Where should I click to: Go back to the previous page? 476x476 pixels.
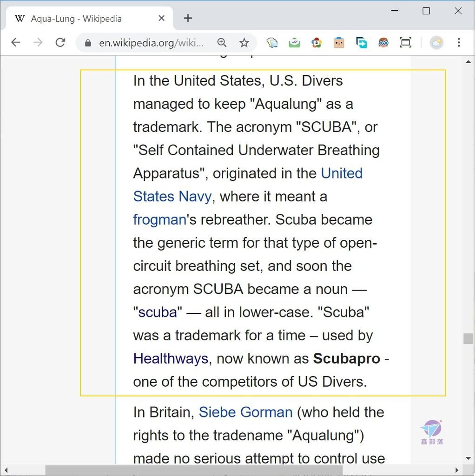(15, 42)
